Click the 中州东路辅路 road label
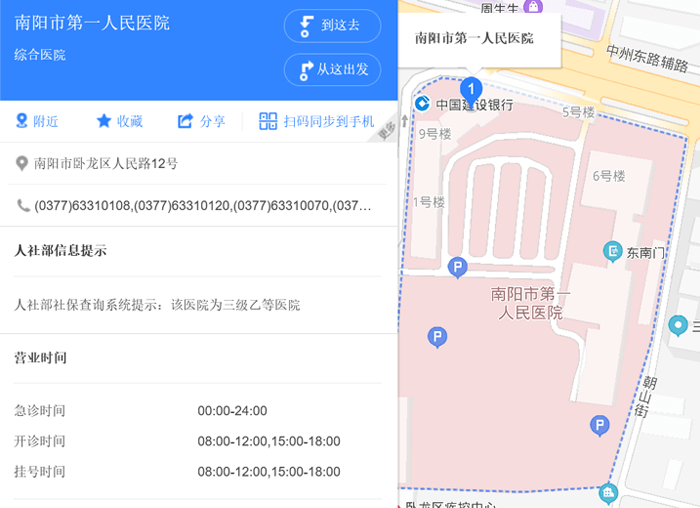 [647, 58]
